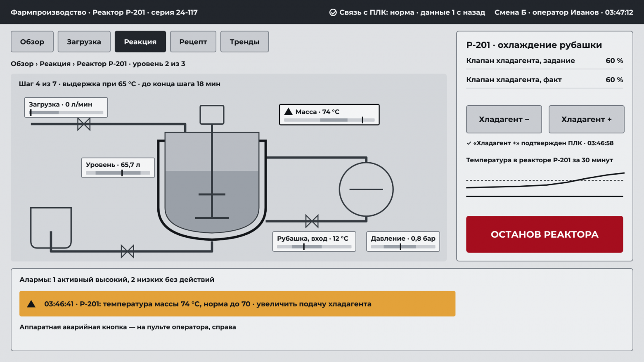Click the Клапан хладагента, факт 60 % row
Viewport: 644px width, 362px height.
pos(545,80)
